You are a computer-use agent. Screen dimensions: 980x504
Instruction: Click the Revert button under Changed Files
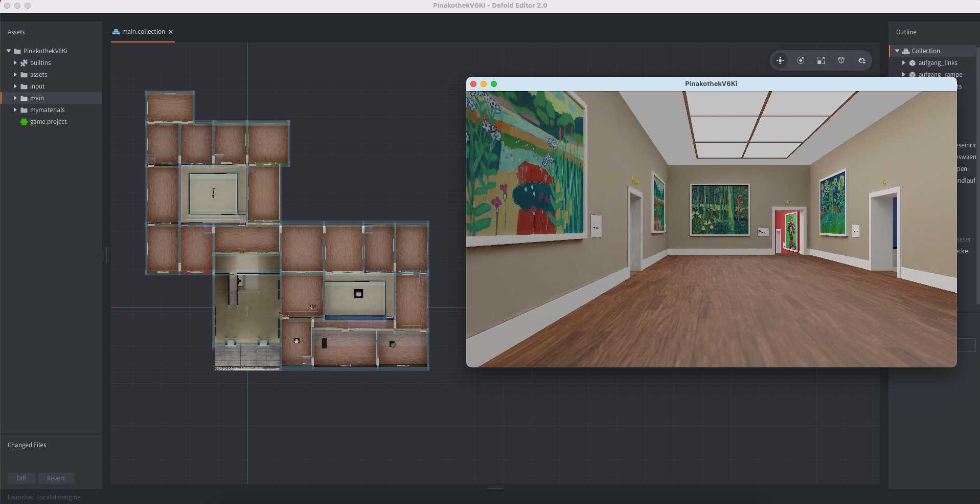(x=56, y=478)
